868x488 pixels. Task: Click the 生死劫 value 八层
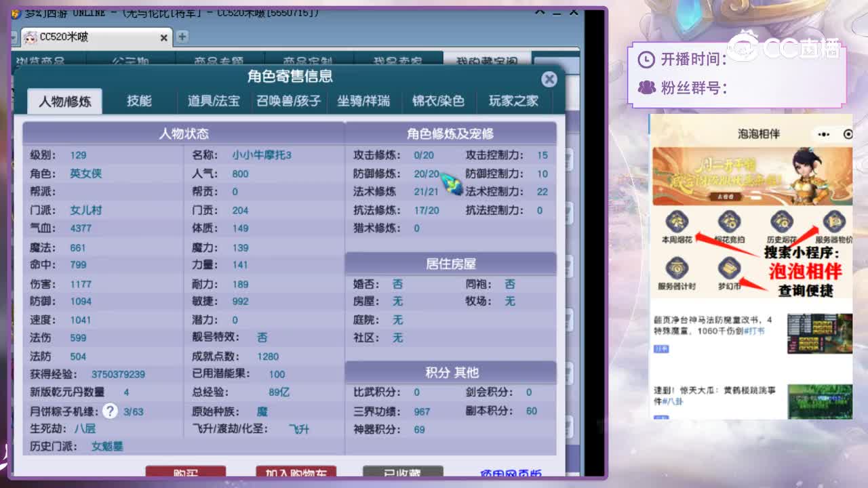point(85,429)
